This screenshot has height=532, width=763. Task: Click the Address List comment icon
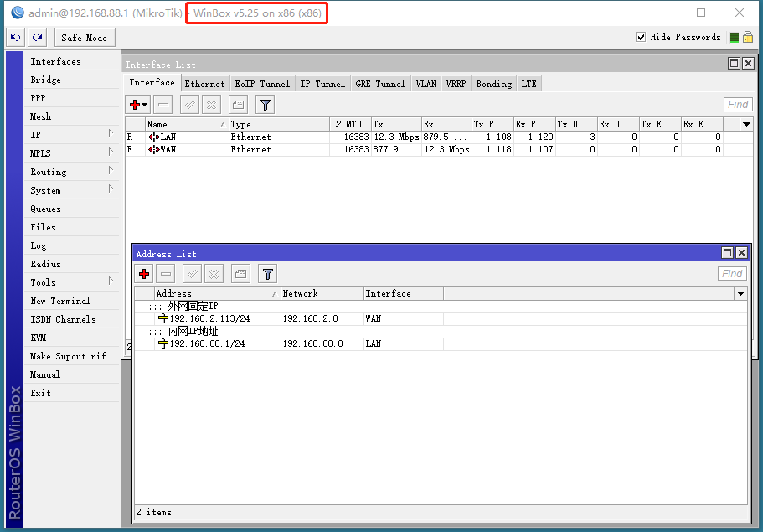coord(240,274)
